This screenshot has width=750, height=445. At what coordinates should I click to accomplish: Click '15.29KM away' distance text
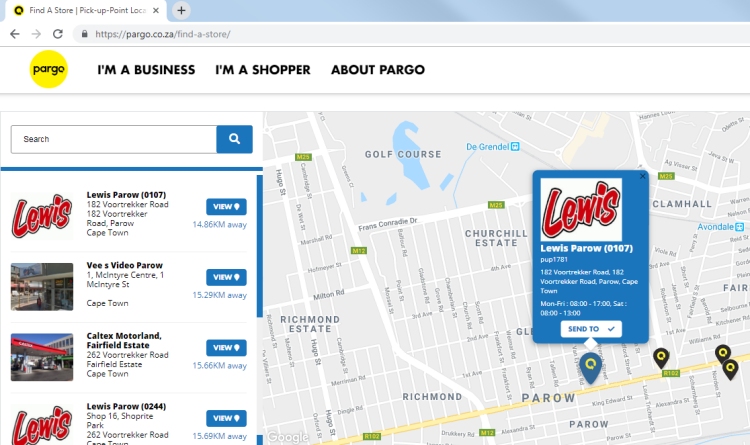point(220,295)
